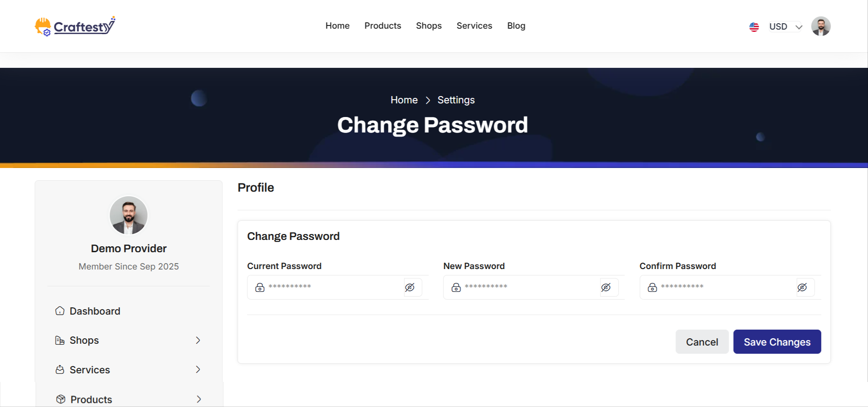This screenshot has height=407, width=868.
Task: Click the Products box icon in sidebar
Action: [x=61, y=399]
